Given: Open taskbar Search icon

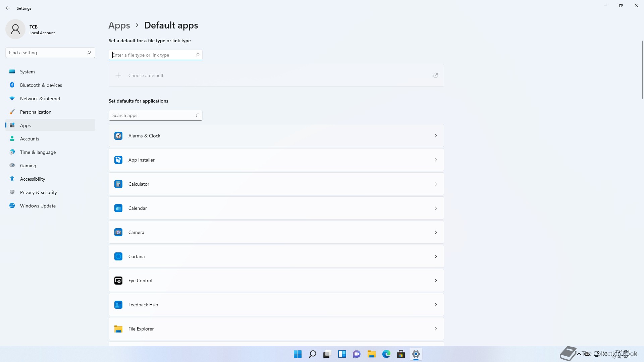Looking at the screenshot, I should [x=312, y=354].
